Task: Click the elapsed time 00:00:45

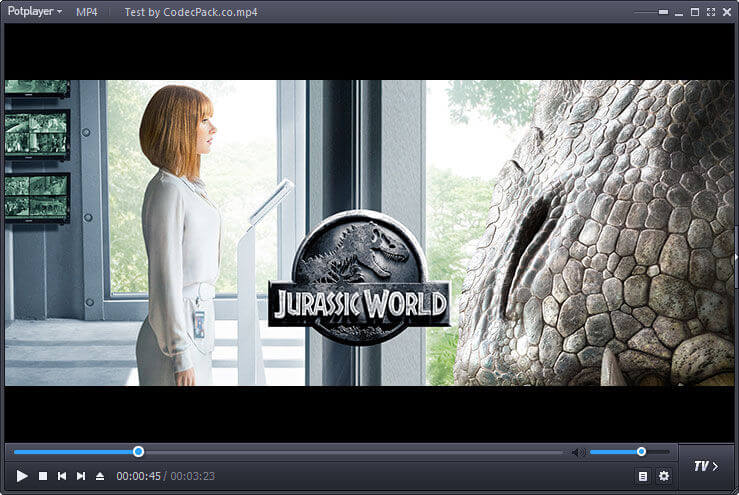Action: [x=139, y=476]
